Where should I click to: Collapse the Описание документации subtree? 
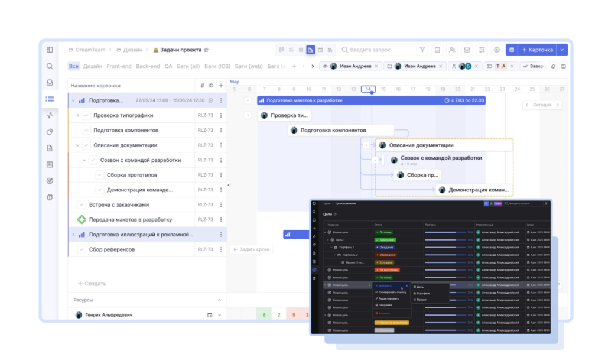pos(78,145)
